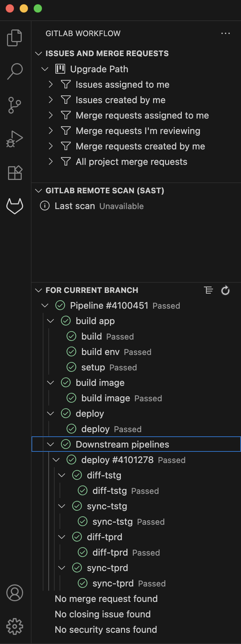Open the Source Control view icon
The image size is (241, 644).
pyautogui.click(x=15, y=105)
